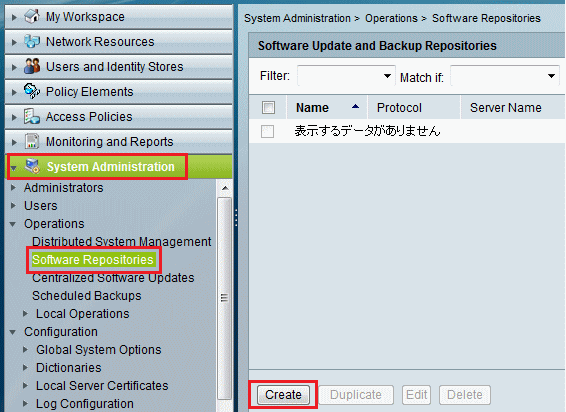Click the Protocol column header
Screen dimensions: 566x412
(399, 108)
